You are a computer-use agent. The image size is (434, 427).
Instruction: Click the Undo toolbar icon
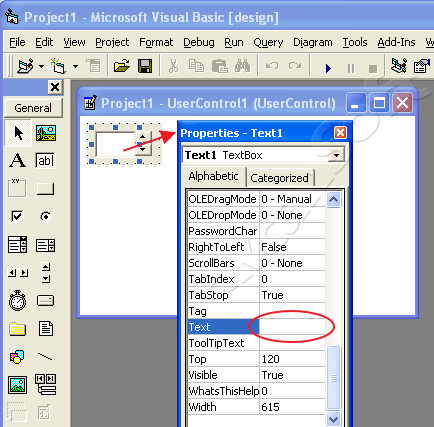pyautogui.click(x=272, y=66)
